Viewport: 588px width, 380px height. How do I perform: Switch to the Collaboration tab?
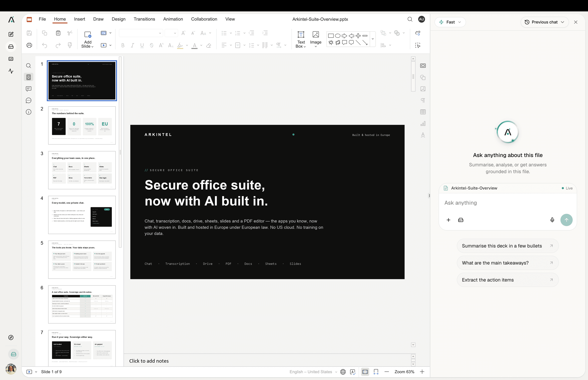coord(204,19)
